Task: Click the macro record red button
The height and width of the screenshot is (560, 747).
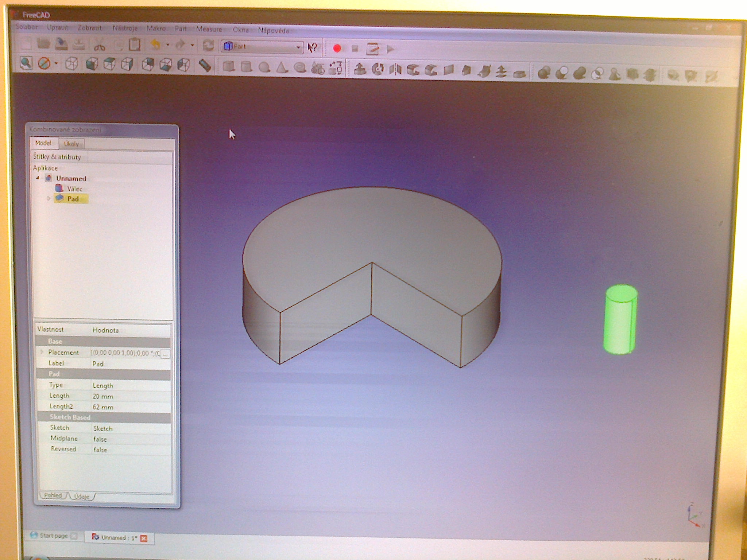Action: coord(337,48)
